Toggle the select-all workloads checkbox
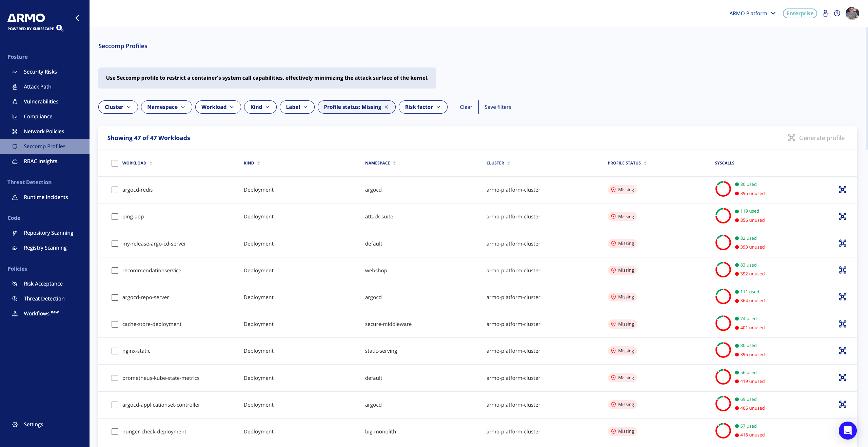The height and width of the screenshot is (447, 868). point(115,163)
